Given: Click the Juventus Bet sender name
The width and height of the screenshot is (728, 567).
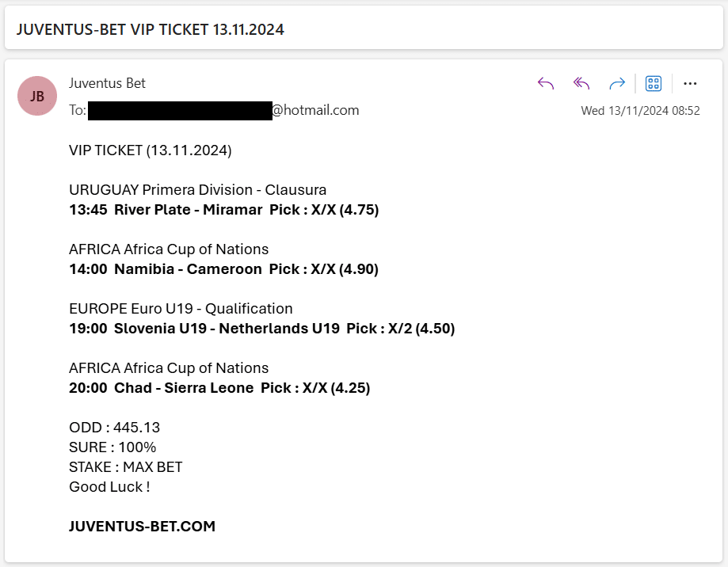Looking at the screenshot, I should point(107,83).
